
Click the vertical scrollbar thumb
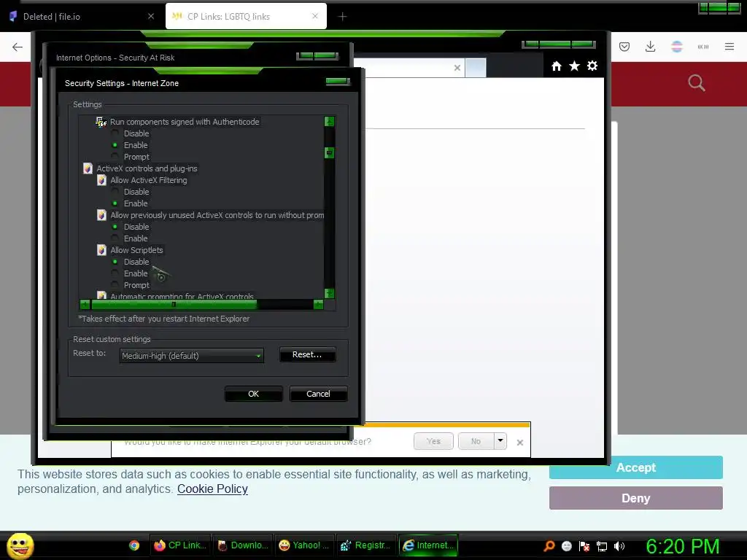(x=329, y=153)
